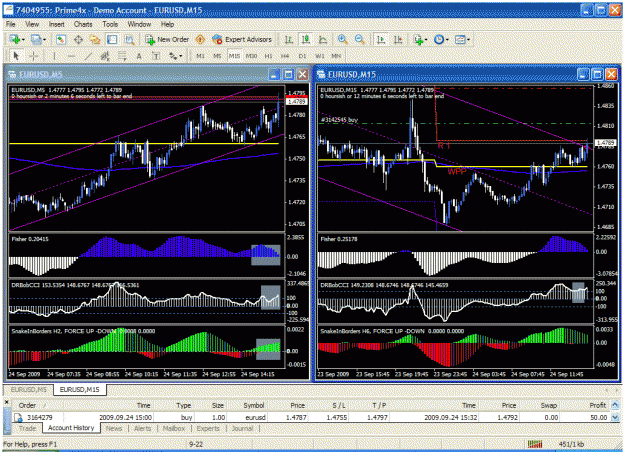Select the cursor arrow tool
Screen dimensions: 625x452
pos(16,56)
